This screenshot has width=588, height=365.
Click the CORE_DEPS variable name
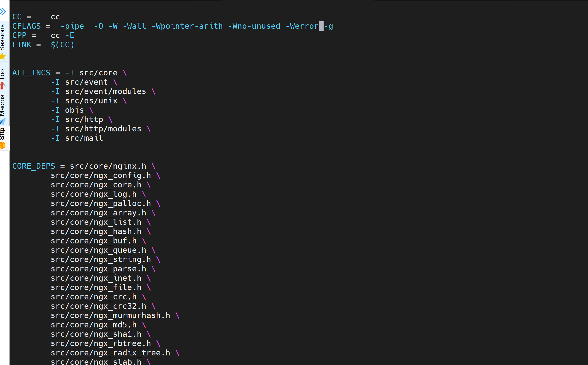(34, 166)
